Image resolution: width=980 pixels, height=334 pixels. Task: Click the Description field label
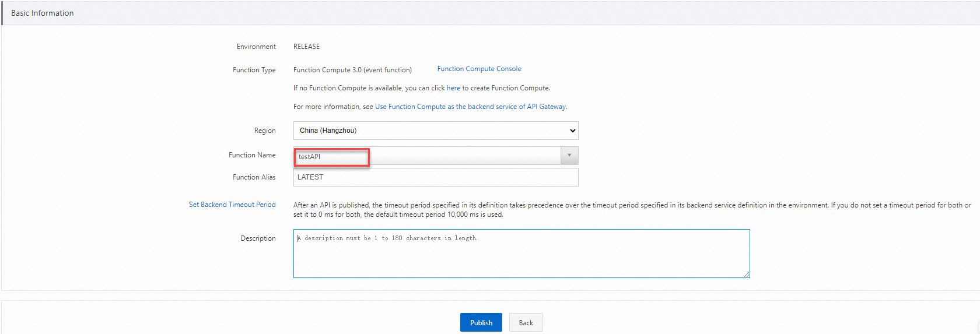[258, 238]
